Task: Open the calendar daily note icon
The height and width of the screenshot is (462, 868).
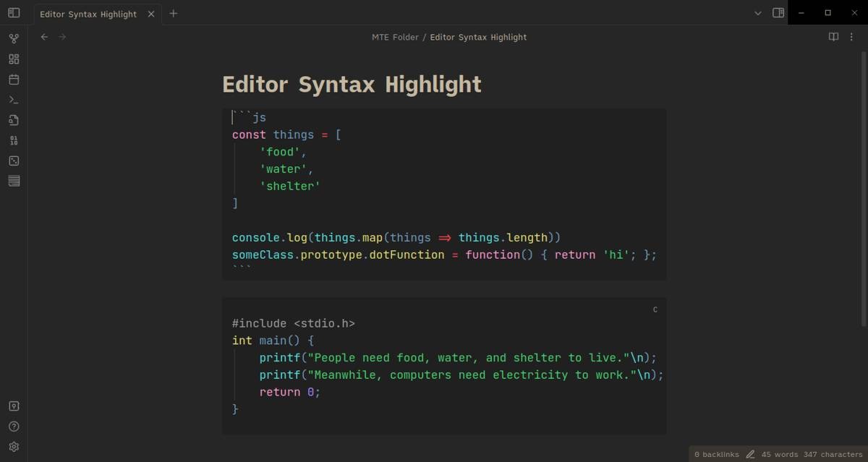Action: coord(14,79)
